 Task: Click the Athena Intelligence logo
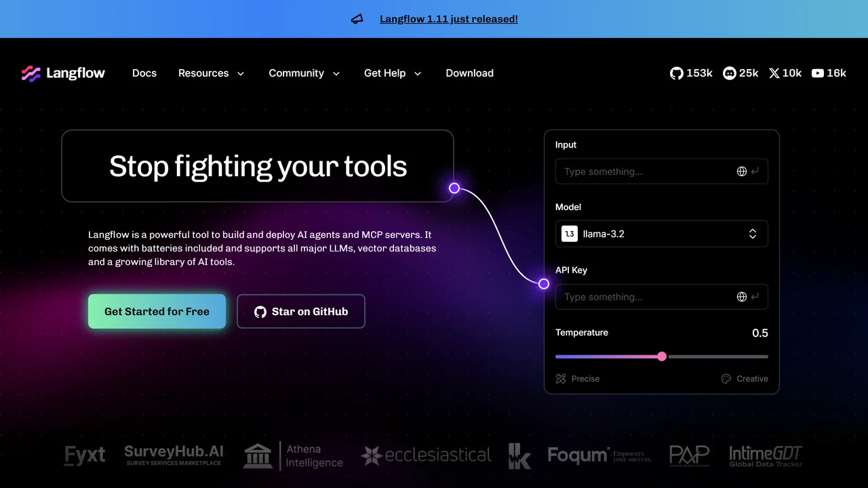click(293, 455)
